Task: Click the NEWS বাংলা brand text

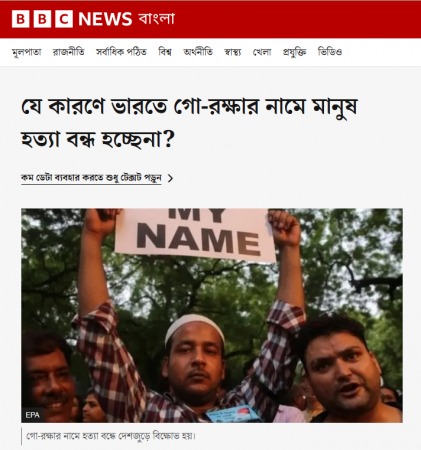Action: coord(127,19)
